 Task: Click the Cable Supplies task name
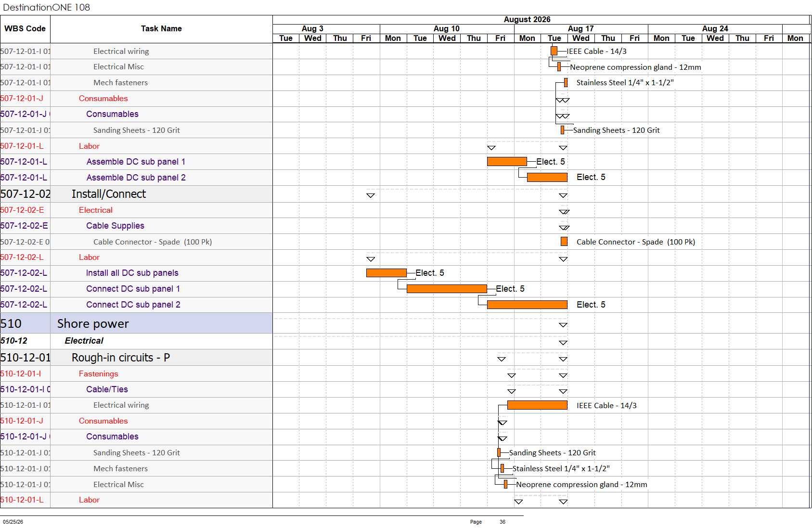(x=115, y=226)
